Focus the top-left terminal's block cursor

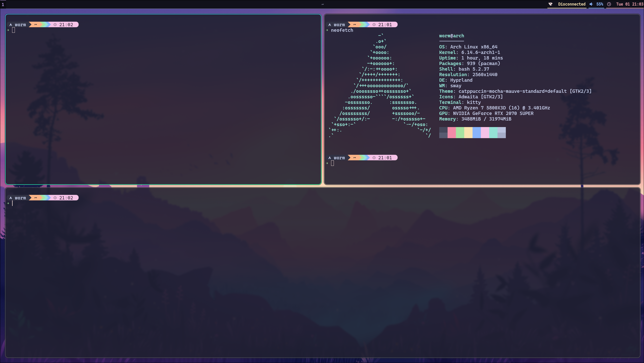pos(14,30)
